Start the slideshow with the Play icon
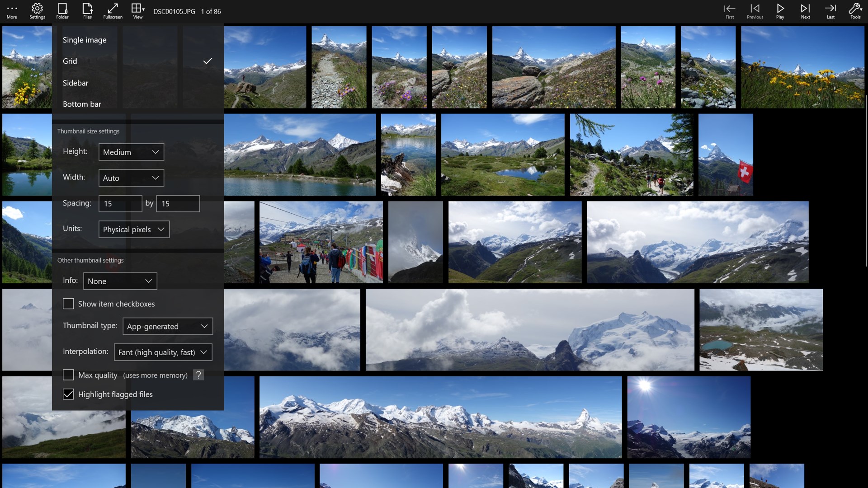868x488 pixels. tap(779, 11)
